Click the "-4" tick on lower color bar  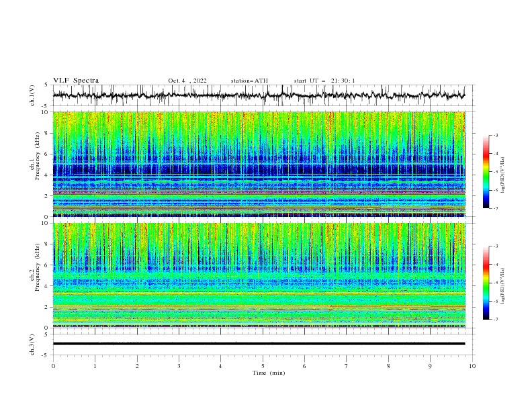point(495,265)
